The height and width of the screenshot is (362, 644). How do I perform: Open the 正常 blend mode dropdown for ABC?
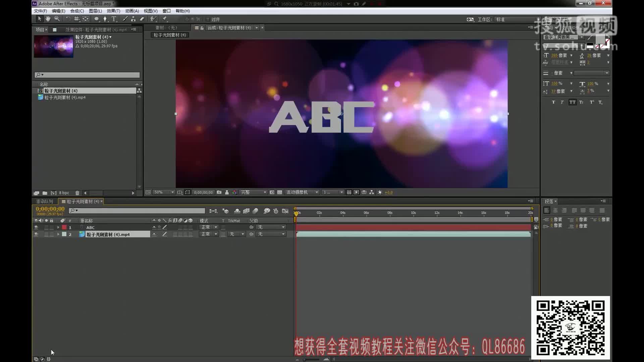209,227
